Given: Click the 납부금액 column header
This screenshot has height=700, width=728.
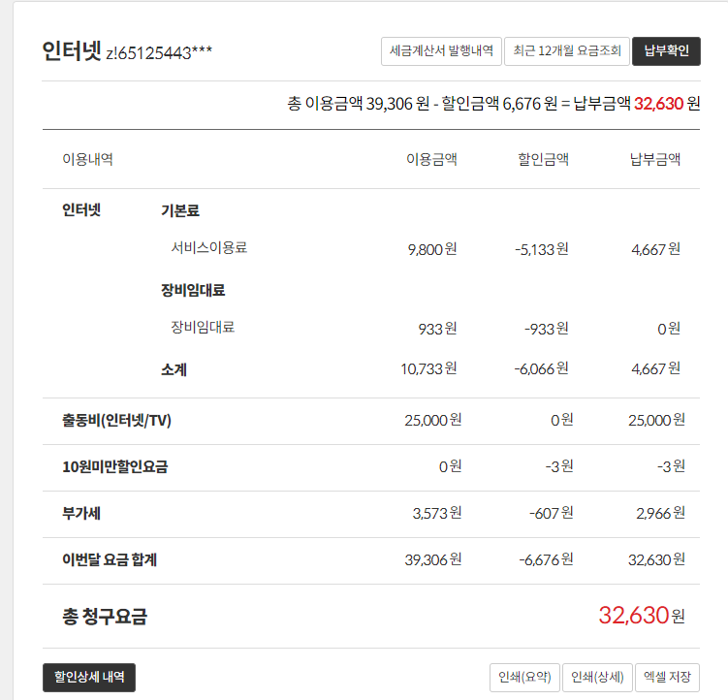Looking at the screenshot, I should 655,160.
